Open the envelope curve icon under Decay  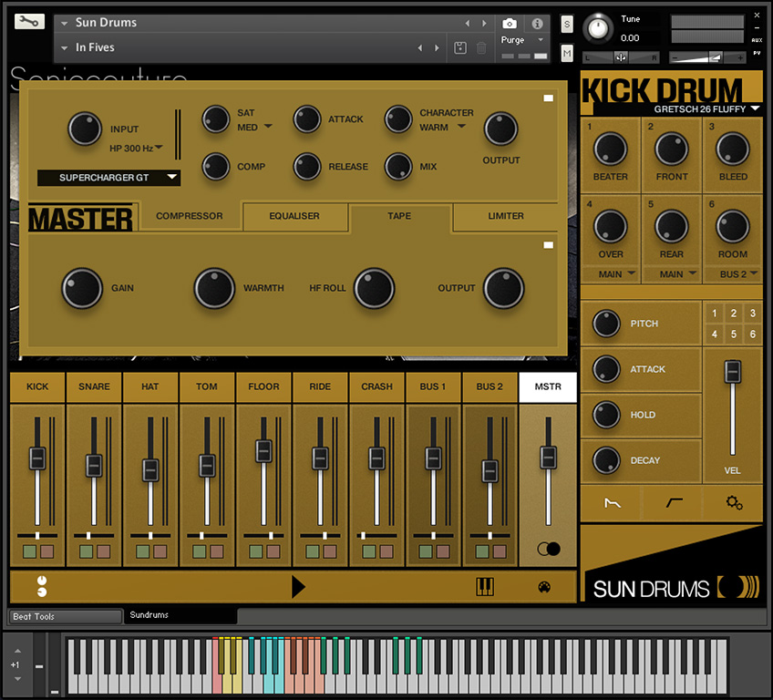click(613, 503)
